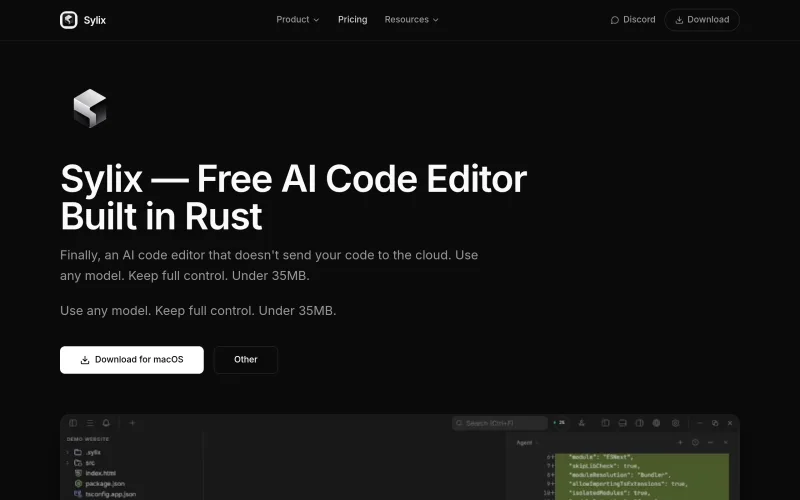Viewport: 800px width, 500px height.
Task: Open history clock icon in the Agent panel
Action: [x=695, y=442]
